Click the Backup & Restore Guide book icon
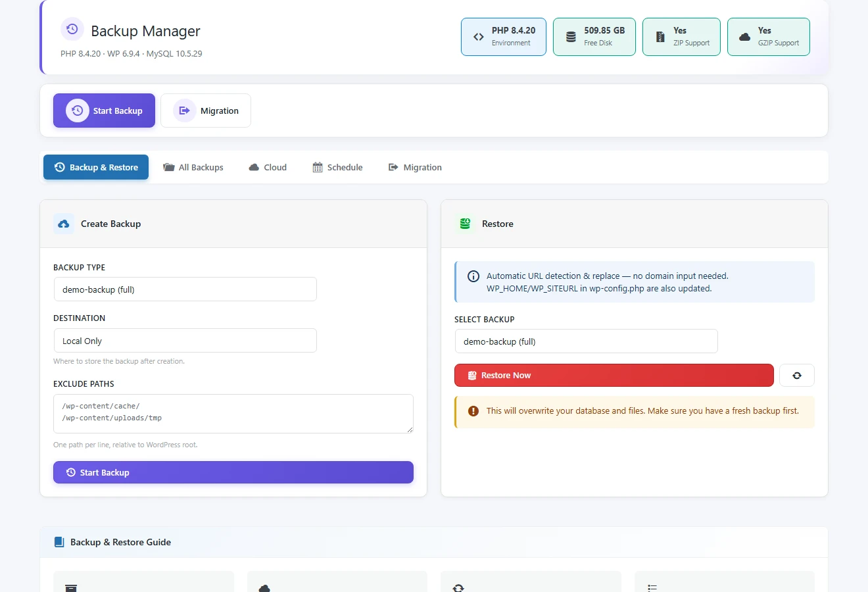 tap(59, 542)
